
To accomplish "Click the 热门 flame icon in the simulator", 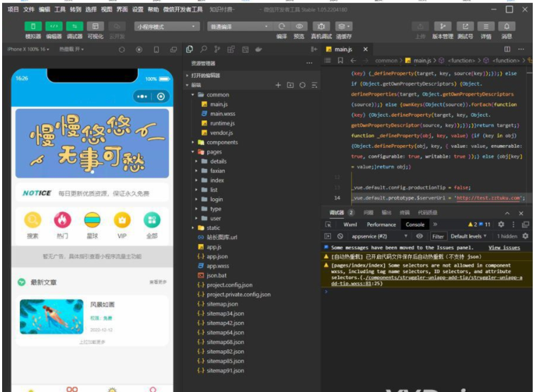I will tap(62, 220).
